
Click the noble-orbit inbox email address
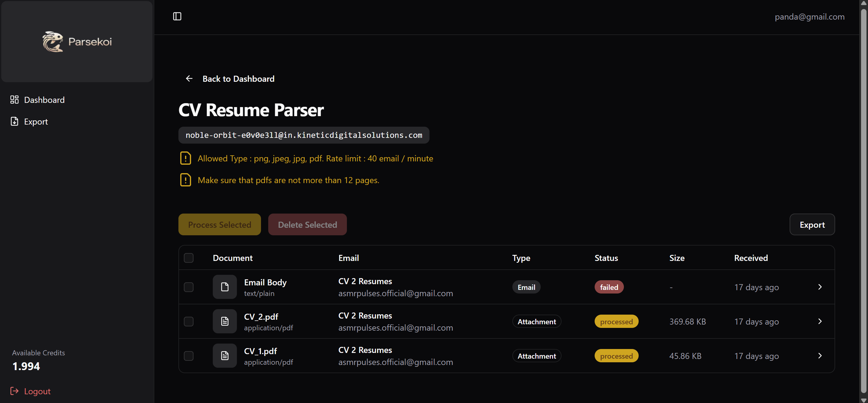click(303, 135)
